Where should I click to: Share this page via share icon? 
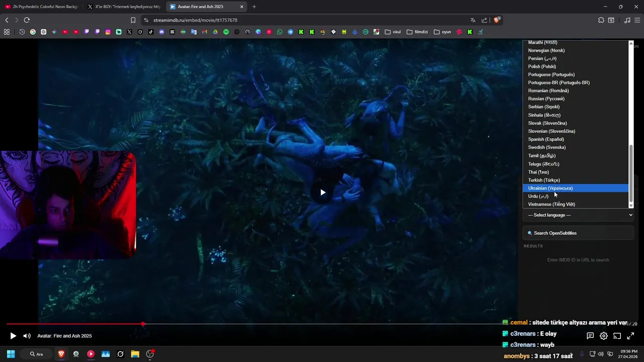point(484,20)
